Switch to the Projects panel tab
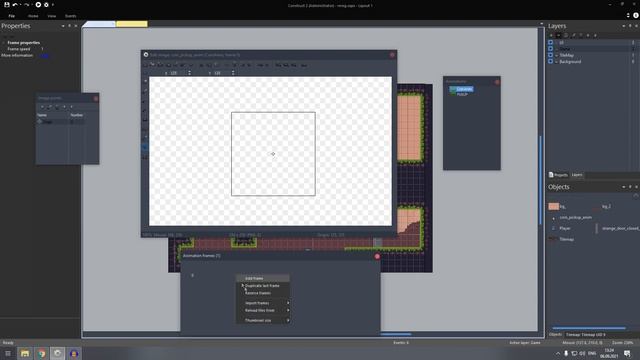The image size is (640, 360). click(x=558, y=175)
